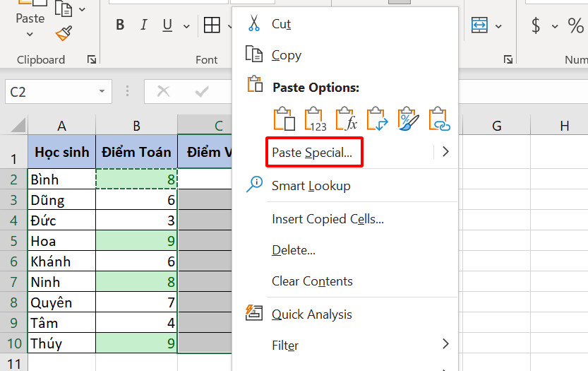
Task: Toggle Bold formatting
Action: click(120, 25)
